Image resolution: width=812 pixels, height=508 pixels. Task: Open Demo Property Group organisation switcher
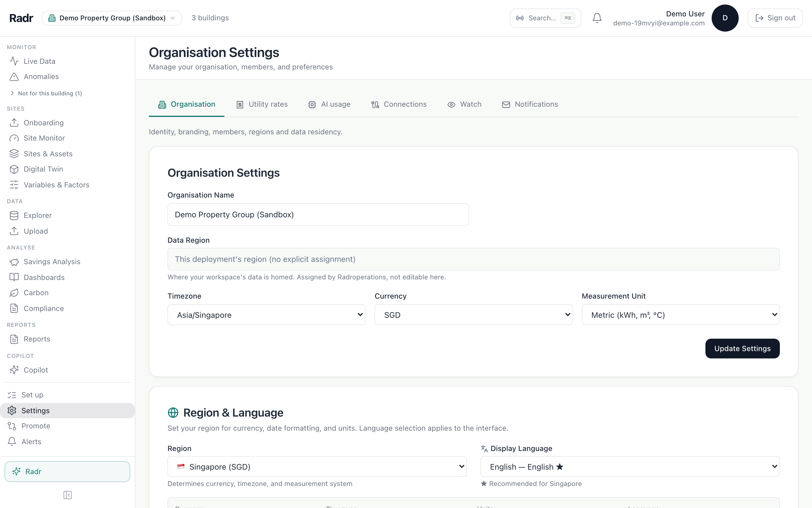pyautogui.click(x=112, y=18)
